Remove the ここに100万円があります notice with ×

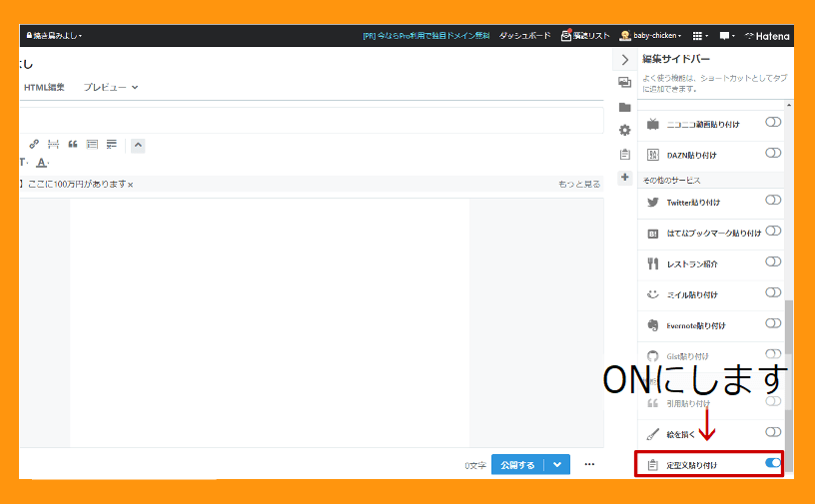(131, 185)
